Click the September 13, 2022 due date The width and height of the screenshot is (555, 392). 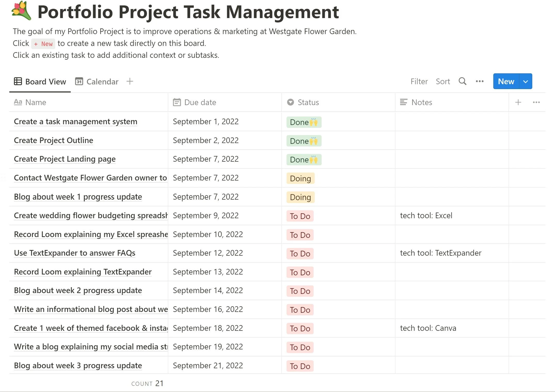click(x=208, y=272)
